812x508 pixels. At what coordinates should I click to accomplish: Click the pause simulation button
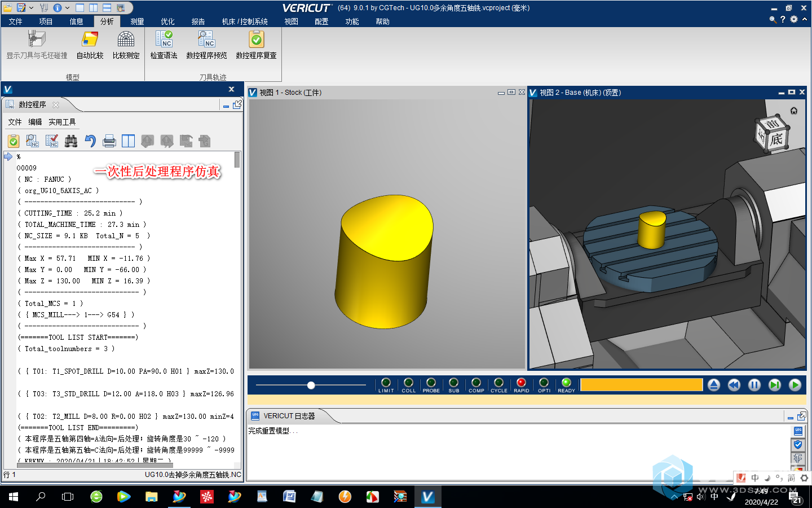click(x=754, y=385)
